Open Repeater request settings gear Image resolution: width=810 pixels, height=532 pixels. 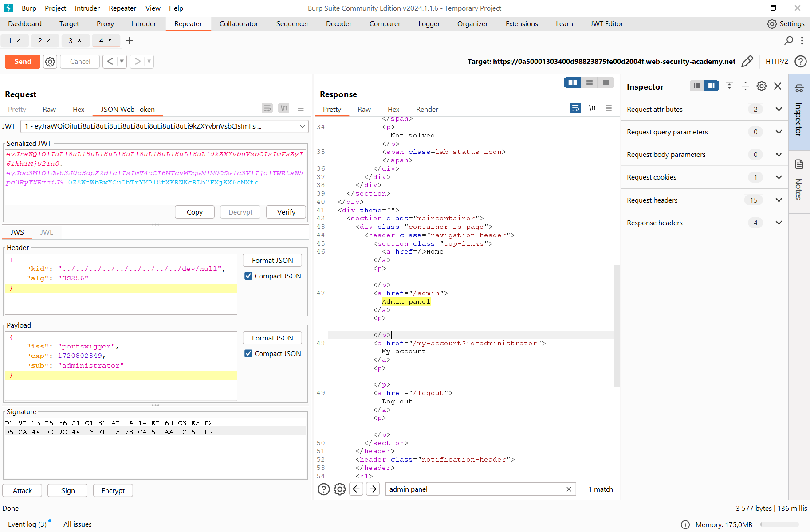[50, 62]
